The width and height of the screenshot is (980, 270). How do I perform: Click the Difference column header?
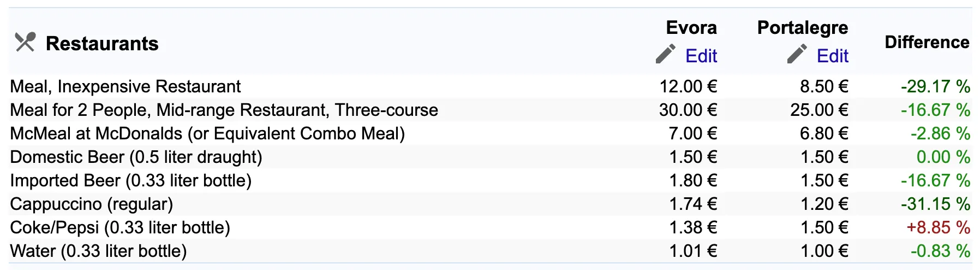point(927,42)
